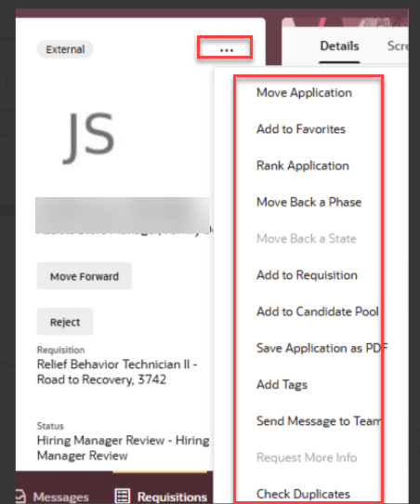
Task: Click the External badge
Action: [65, 49]
